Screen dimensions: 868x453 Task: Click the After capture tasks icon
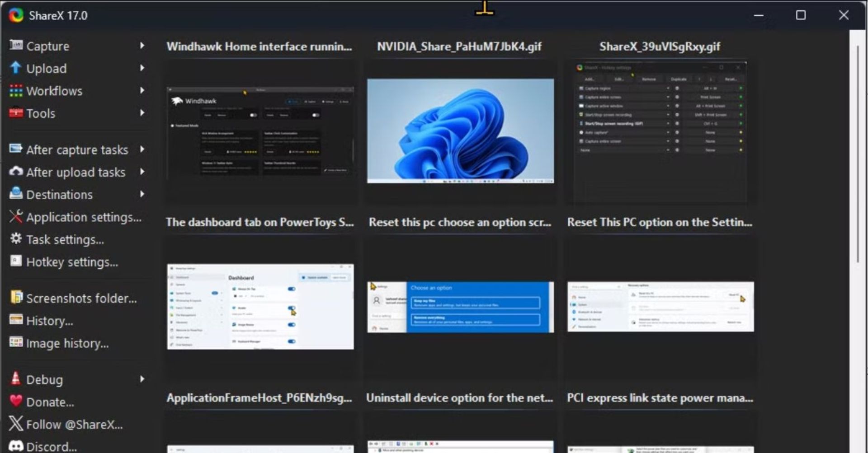[16, 149]
